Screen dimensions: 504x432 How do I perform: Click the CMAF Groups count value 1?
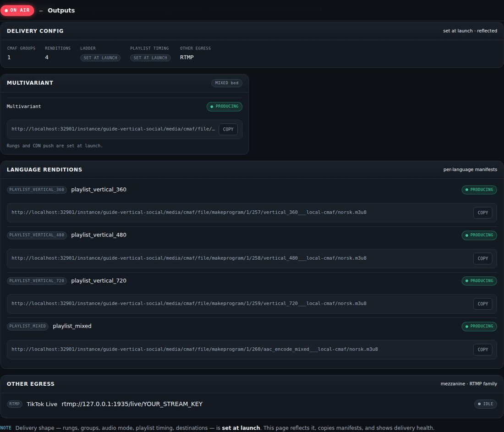(9, 57)
